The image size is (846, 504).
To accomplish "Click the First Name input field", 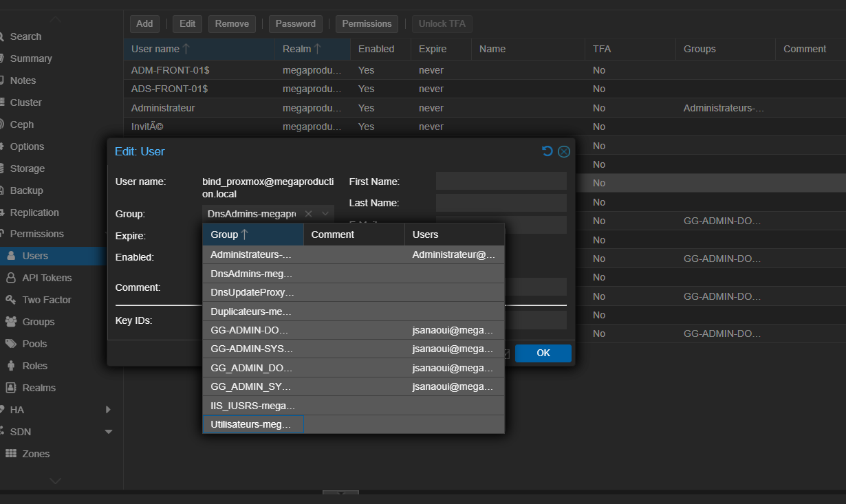I will pos(501,182).
